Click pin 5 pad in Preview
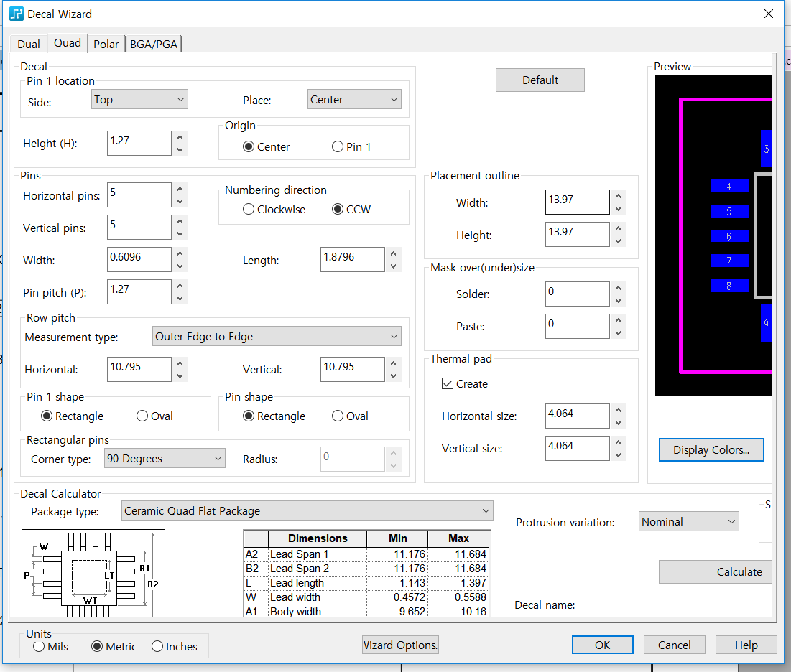The image size is (791, 672). click(729, 212)
